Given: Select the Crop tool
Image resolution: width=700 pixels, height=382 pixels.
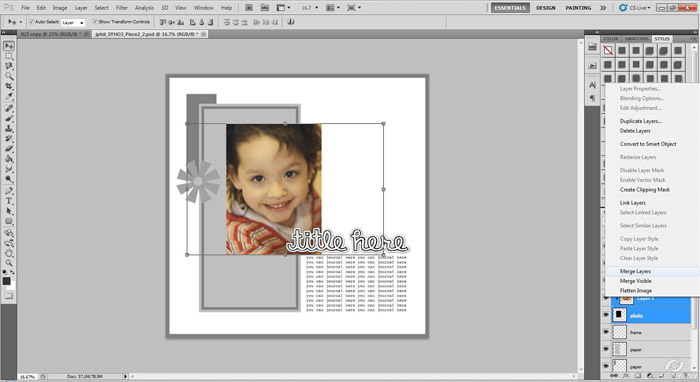Looking at the screenshot, I should (8, 86).
